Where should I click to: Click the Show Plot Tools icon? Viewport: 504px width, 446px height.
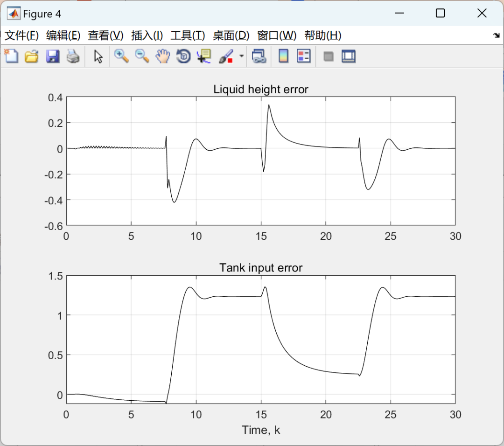click(x=349, y=56)
